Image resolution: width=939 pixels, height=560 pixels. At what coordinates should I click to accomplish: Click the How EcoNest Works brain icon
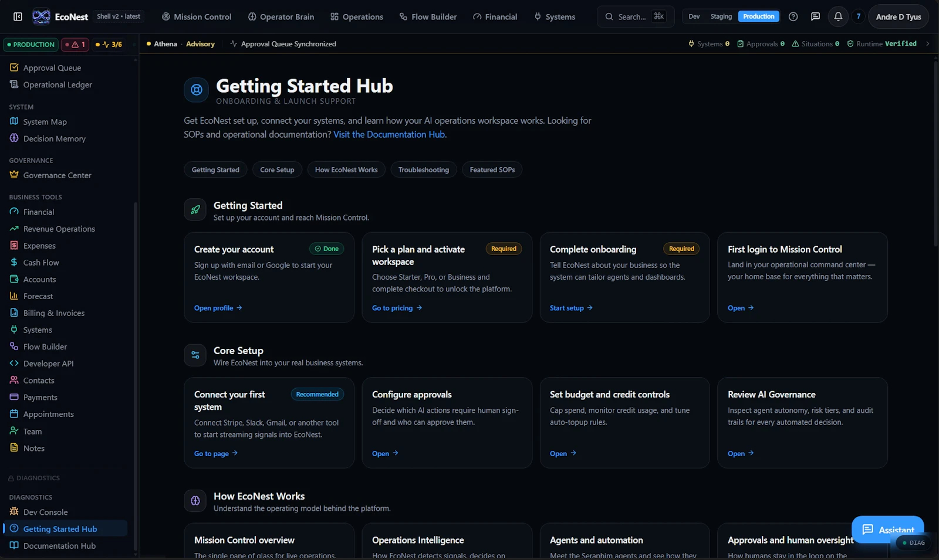pos(195,501)
